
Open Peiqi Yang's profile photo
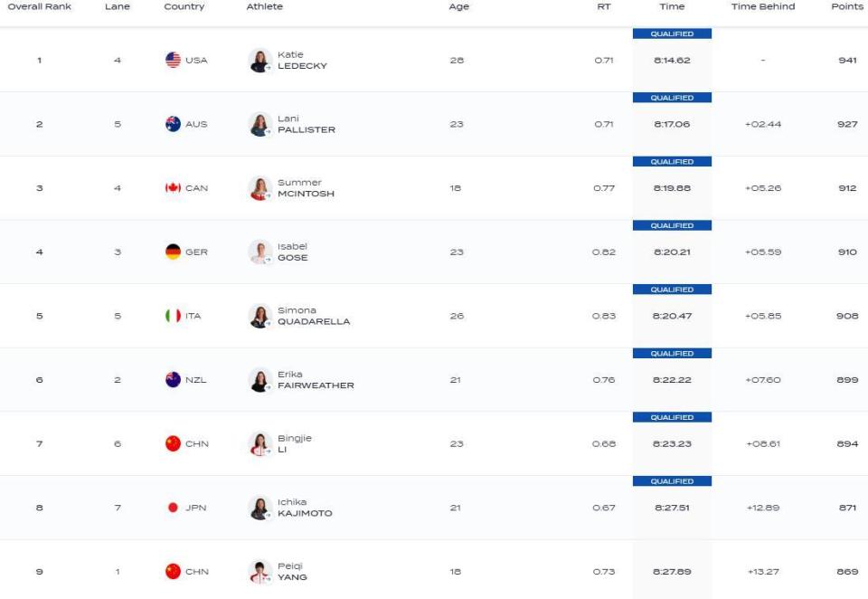coord(259,572)
